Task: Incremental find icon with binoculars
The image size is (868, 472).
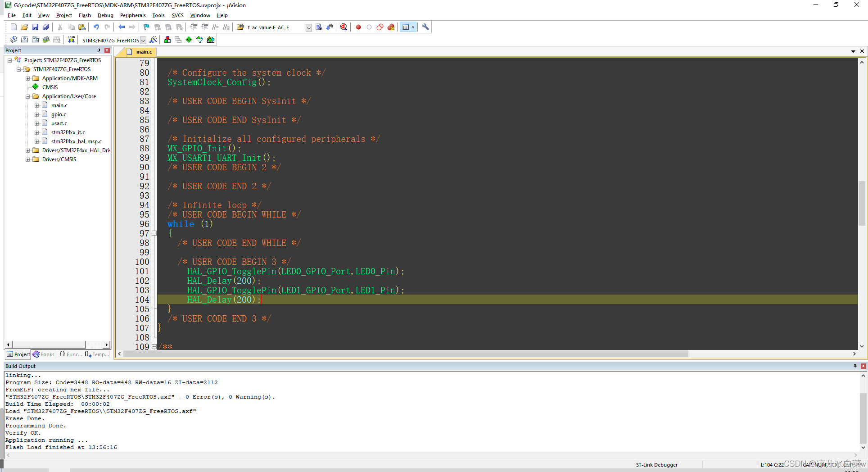Action: coord(330,27)
